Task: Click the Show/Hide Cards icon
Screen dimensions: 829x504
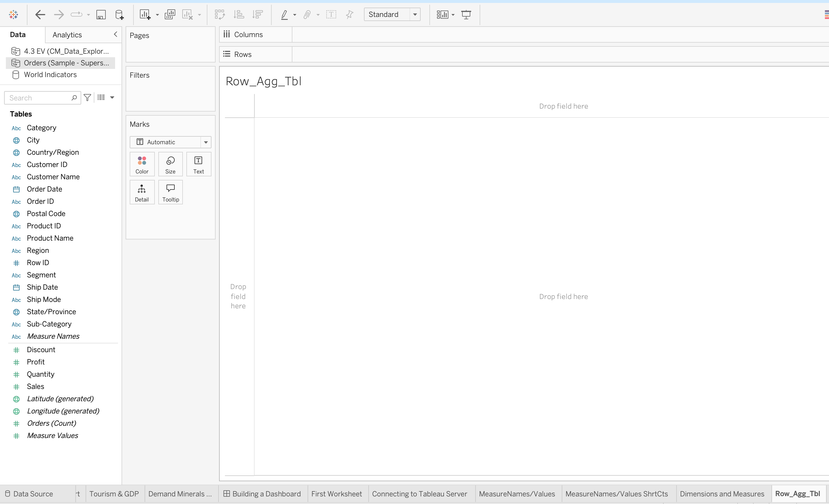Action: 443,15
